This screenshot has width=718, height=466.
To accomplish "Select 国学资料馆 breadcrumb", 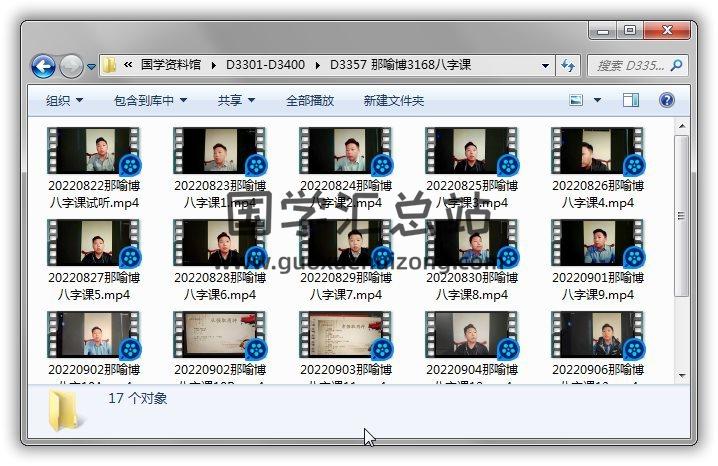I will click(x=170, y=65).
